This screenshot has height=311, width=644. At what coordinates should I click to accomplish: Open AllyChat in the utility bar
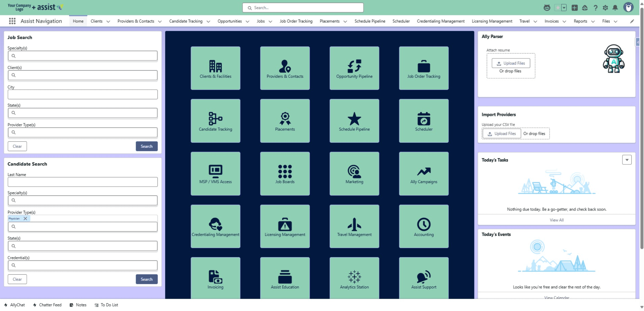pyautogui.click(x=14, y=305)
